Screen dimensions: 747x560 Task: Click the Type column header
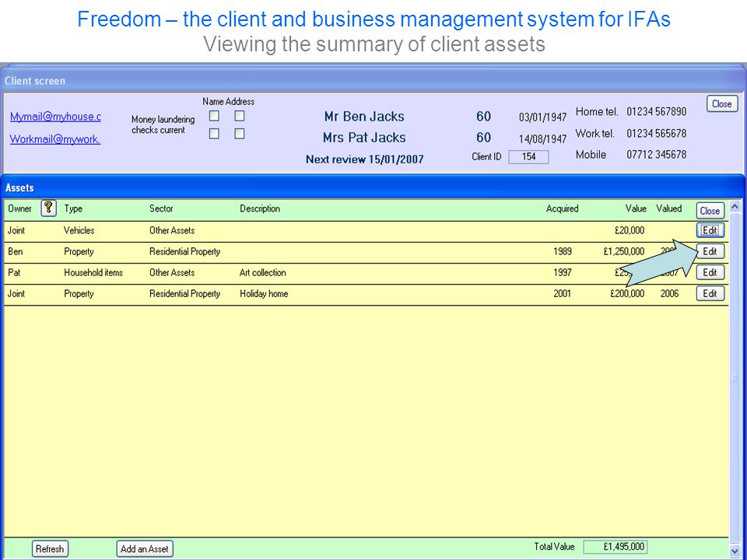click(73, 208)
